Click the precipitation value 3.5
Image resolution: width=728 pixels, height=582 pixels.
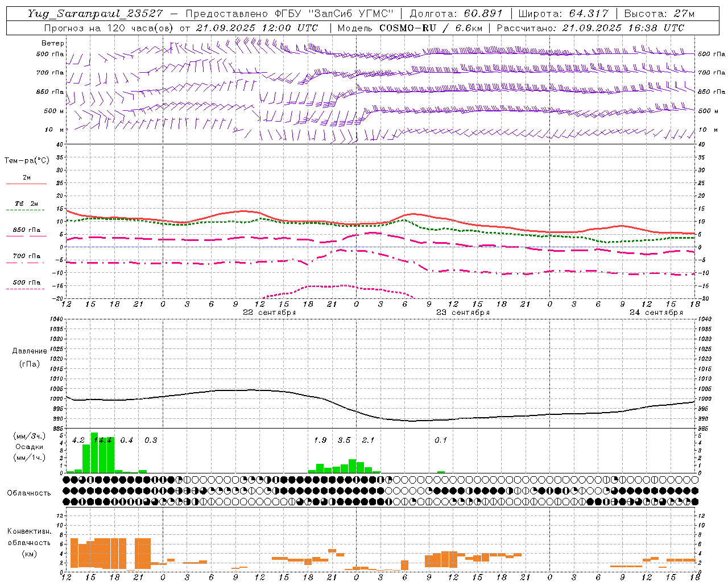pyautogui.click(x=344, y=440)
